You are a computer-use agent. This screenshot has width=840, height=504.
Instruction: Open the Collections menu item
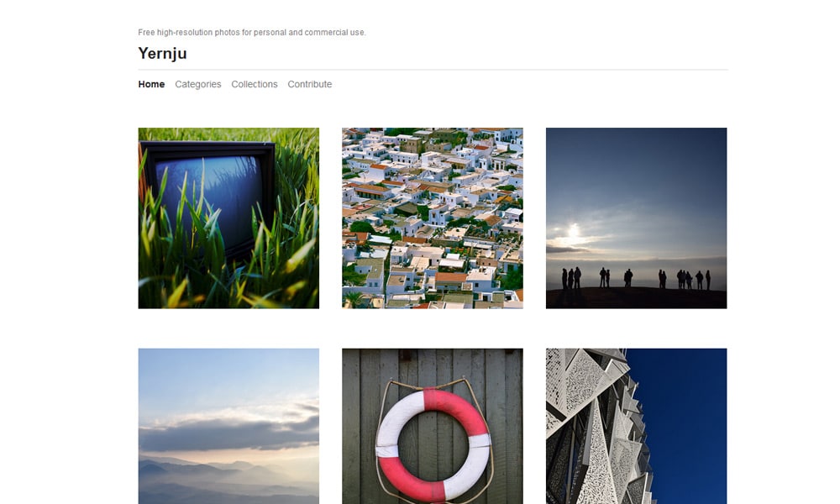pos(254,84)
